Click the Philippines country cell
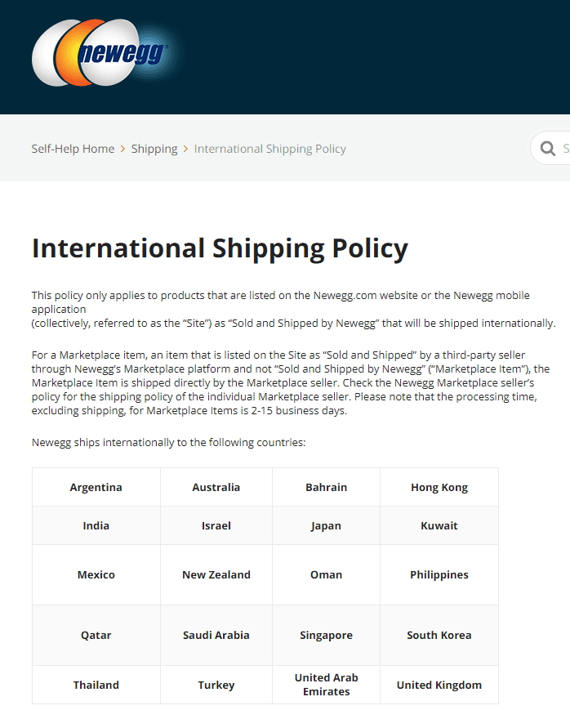Image resolution: width=570 pixels, height=728 pixels. (x=439, y=574)
